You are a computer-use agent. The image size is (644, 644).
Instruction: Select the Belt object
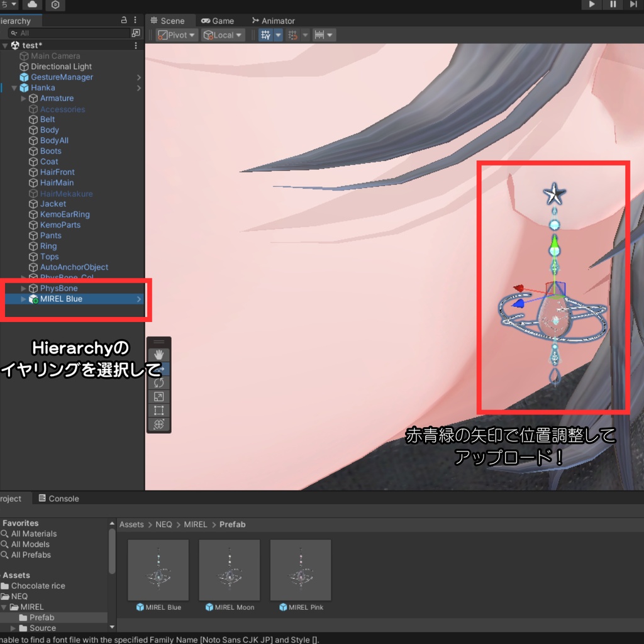click(47, 119)
